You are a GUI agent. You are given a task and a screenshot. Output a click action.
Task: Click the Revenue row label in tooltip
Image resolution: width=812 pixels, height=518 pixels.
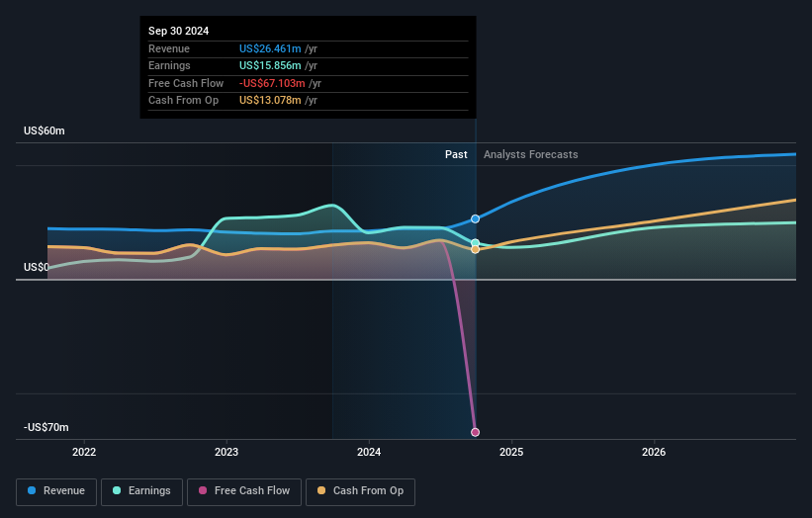point(169,48)
